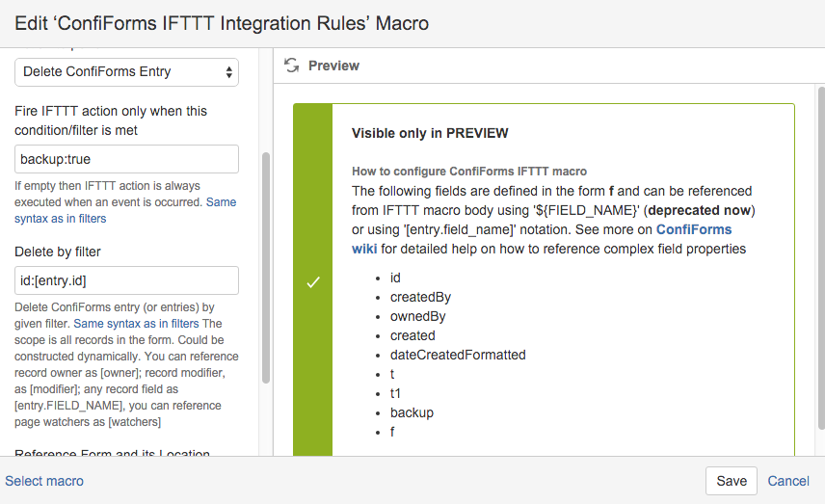
Task: Open the Delete ConfiForms Entry dropdown
Action: pyautogui.click(x=126, y=72)
